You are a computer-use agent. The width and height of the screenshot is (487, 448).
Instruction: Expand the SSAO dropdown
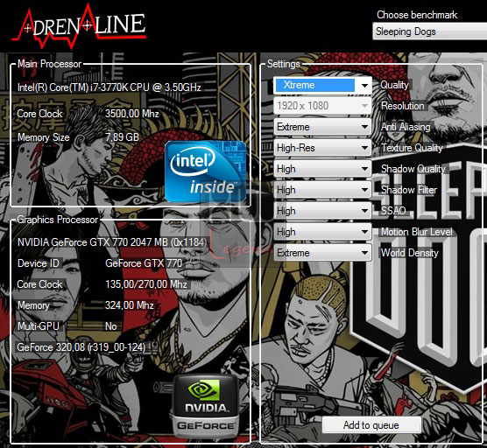click(322, 211)
